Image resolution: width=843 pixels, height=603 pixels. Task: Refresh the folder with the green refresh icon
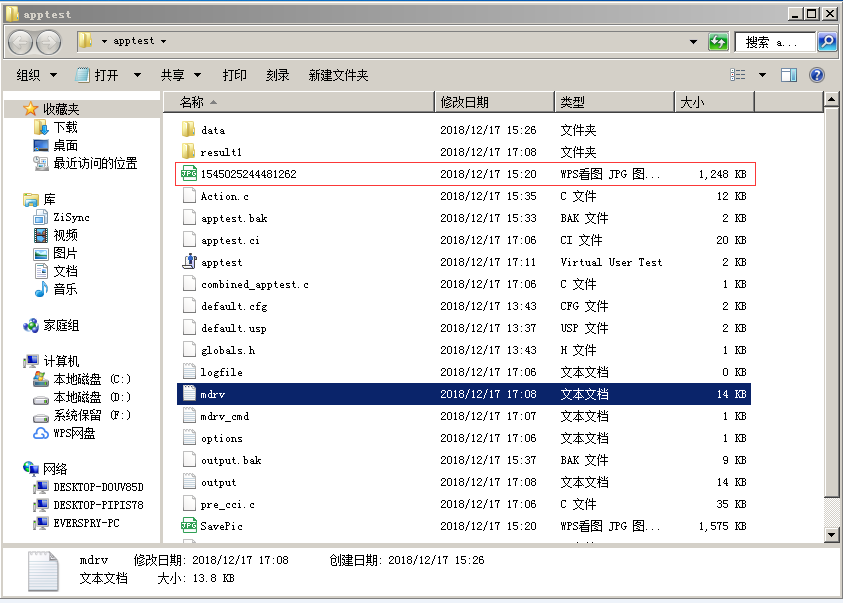718,42
